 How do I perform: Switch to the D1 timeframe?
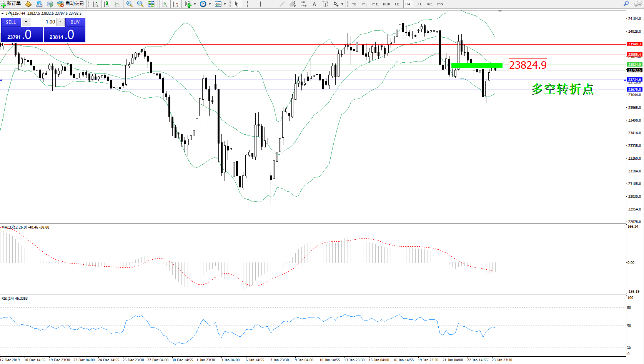coord(419,4)
